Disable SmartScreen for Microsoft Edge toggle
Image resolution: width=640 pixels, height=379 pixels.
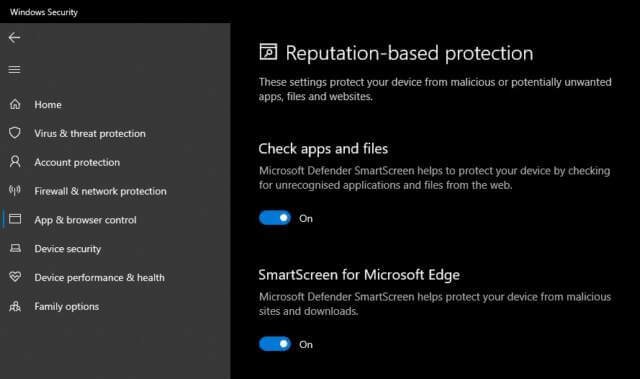point(275,344)
